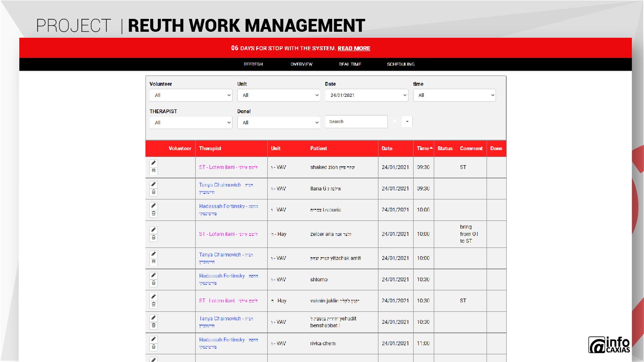Go to the Scheduling menu item
Viewport: 644px width, 362px height.
coord(400,64)
